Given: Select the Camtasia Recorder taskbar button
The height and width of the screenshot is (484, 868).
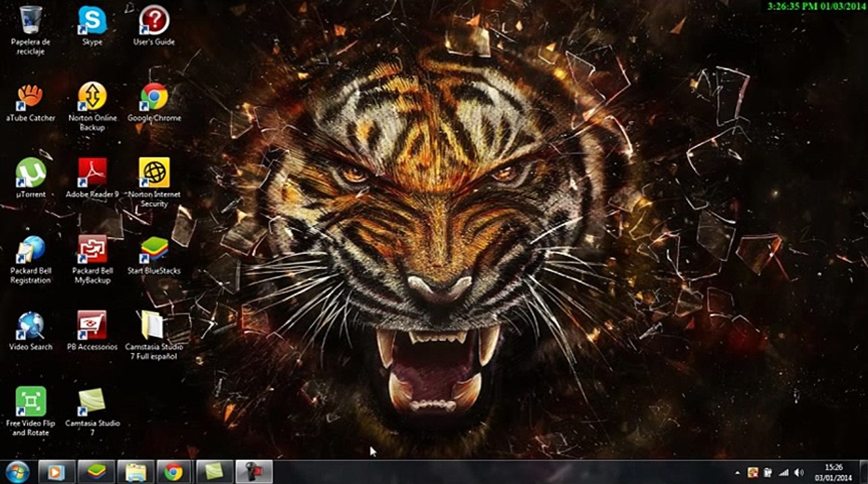Looking at the screenshot, I should [254, 472].
